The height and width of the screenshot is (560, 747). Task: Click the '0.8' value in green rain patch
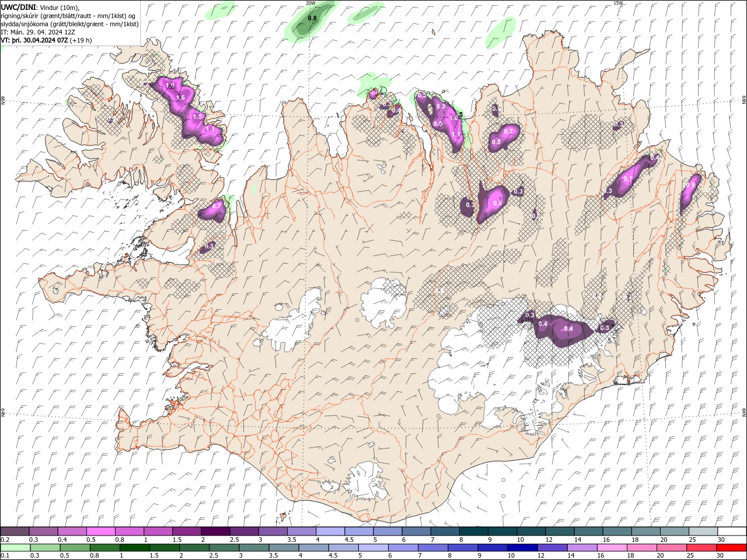click(312, 18)
